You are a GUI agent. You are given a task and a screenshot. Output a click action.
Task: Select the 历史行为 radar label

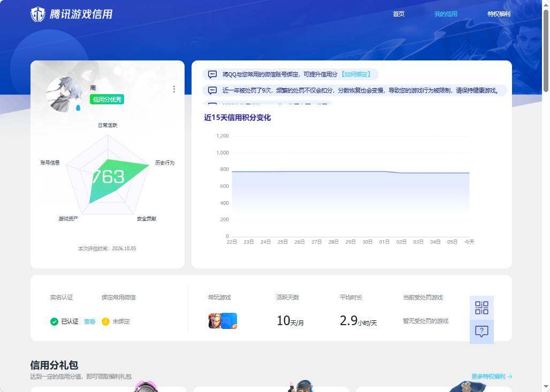click(165, 163)
